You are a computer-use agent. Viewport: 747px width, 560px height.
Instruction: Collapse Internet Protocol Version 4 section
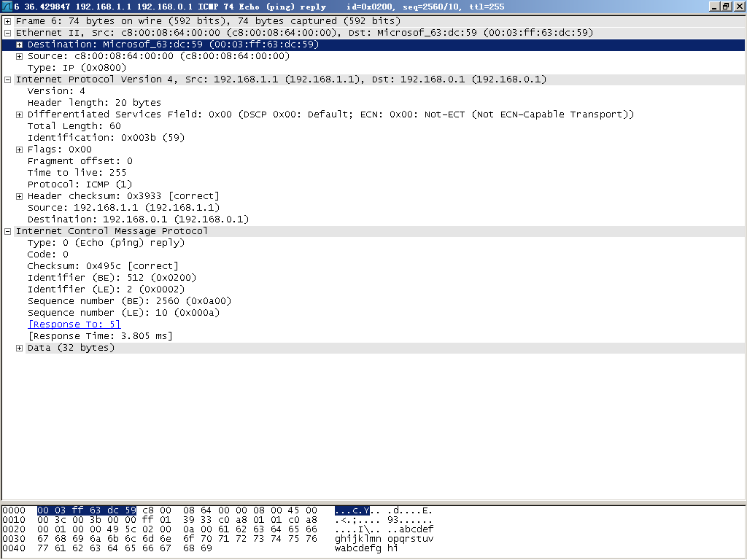tap(7, 79)
